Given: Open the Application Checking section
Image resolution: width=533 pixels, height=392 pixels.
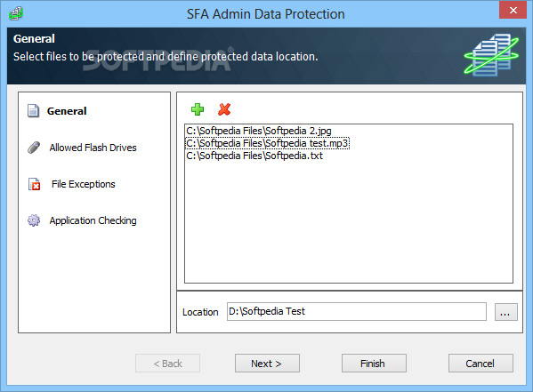Looking at the screenshot, I should [x=93, y=220].
